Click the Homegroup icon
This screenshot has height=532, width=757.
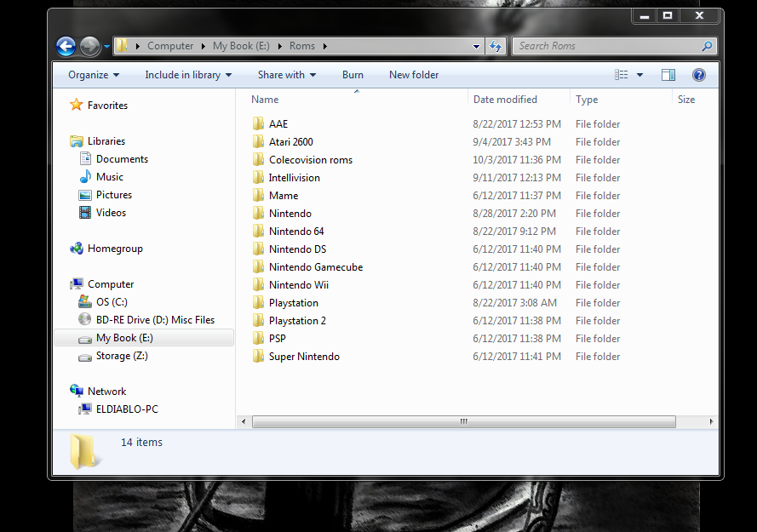pos(77,249)
